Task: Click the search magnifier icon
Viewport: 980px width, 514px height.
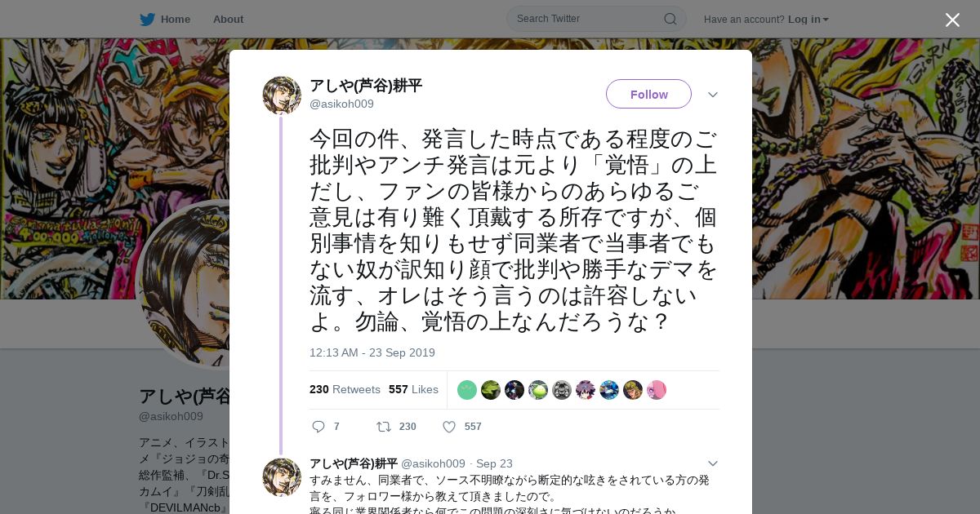Action: 670,19
